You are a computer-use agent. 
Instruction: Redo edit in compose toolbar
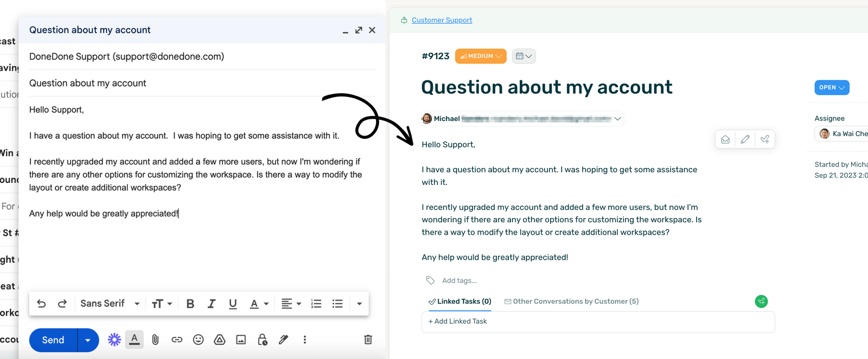click(x=62, y=304)
